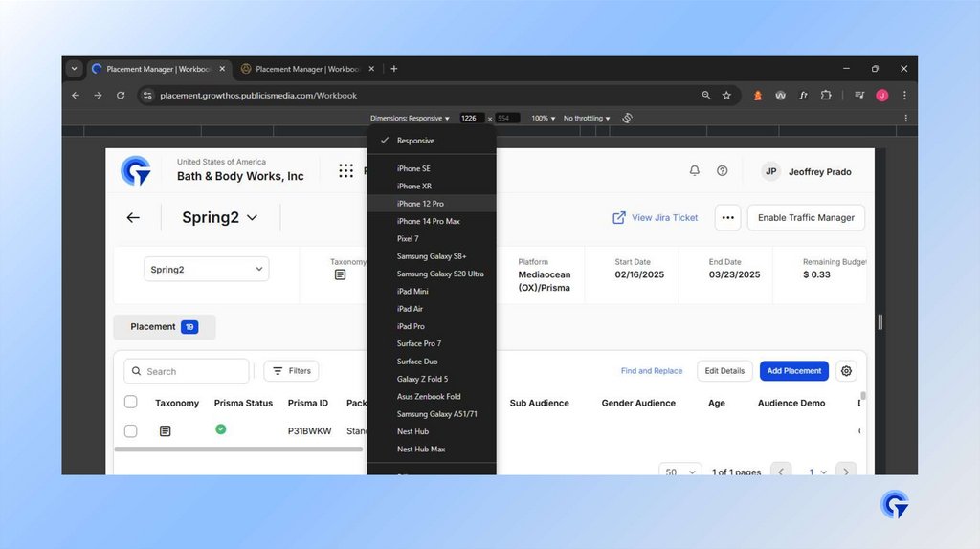
Task: Open Dimensions: Responsive dropdown
Action: (410, 118)
